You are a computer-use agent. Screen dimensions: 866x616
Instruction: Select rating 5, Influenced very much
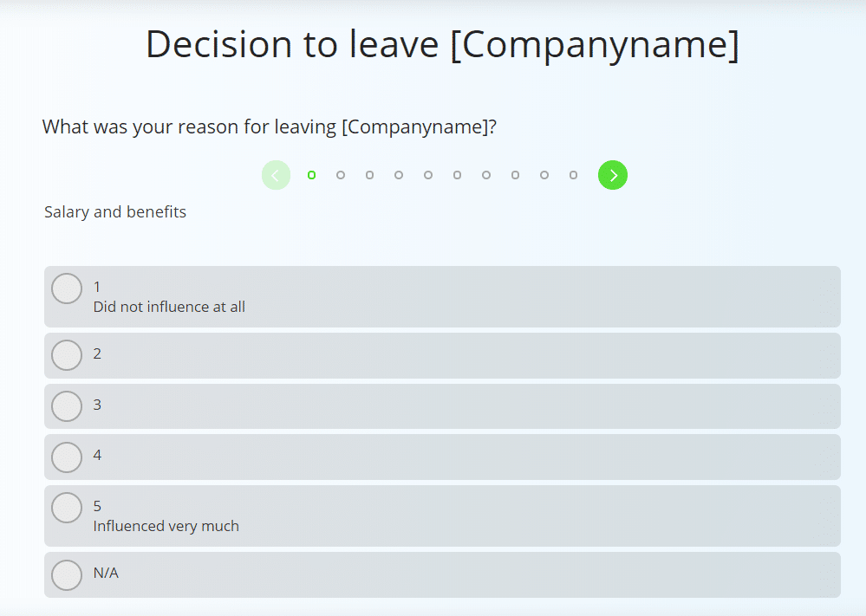coord(67,508)
